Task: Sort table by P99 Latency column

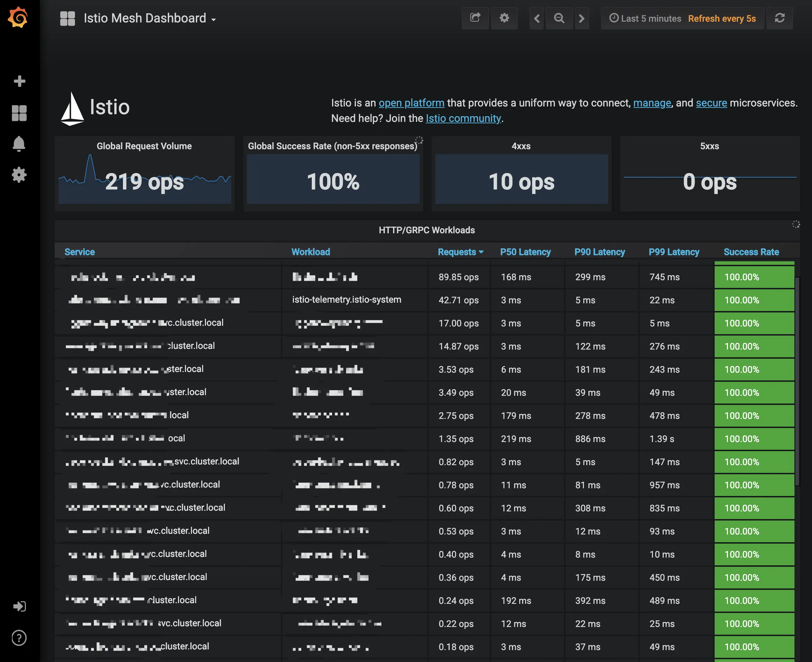Action: point(674,252)
